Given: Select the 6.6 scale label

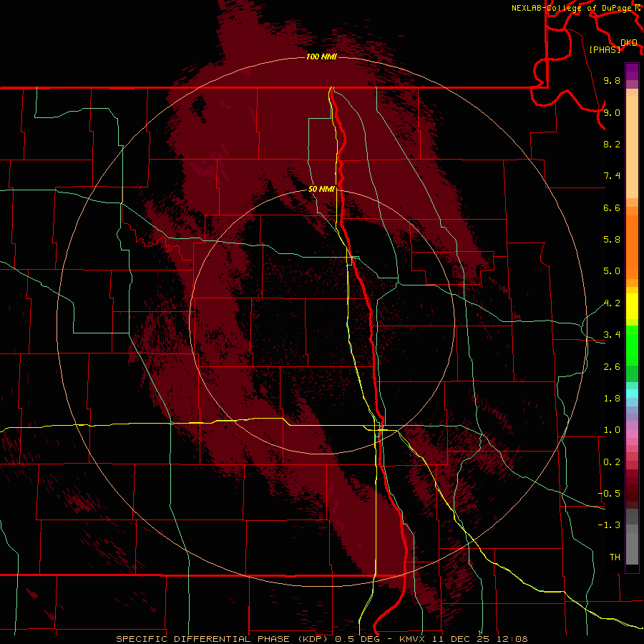Looking at the screenshot, I should point(612,208).
